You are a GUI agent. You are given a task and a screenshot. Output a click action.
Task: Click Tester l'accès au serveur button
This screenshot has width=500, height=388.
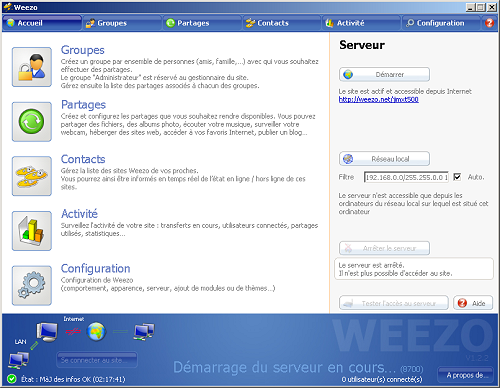[x=394, y=303]
